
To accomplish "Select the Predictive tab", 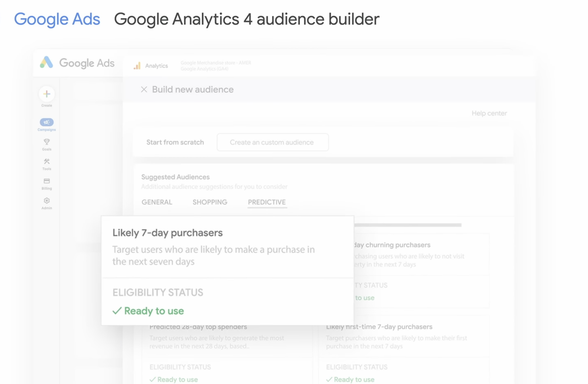I will (267, 202).
